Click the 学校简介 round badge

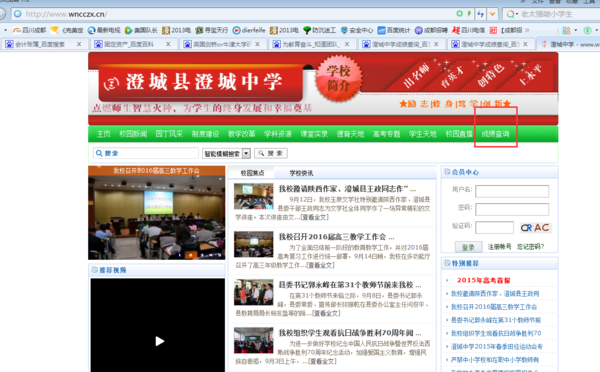tap(338, 78)
